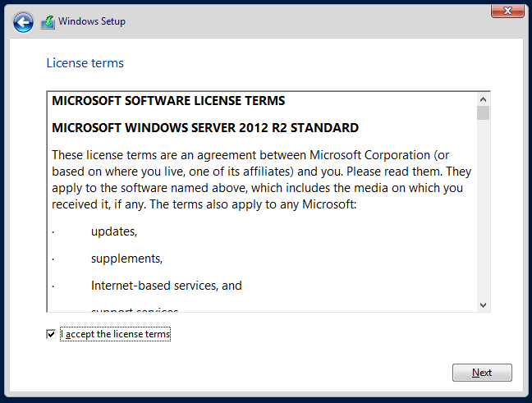The width and height of the screenshot is (532, 403).
Task: Close the Windows Setup dialog
Action: (507, 11)
